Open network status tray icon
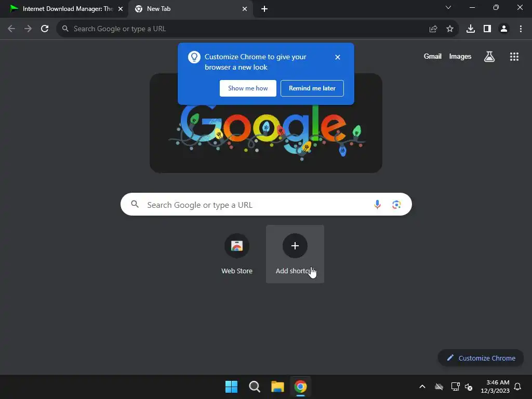Image resolution: width=532 pixels, height=399 pixels. coord(455,387)
